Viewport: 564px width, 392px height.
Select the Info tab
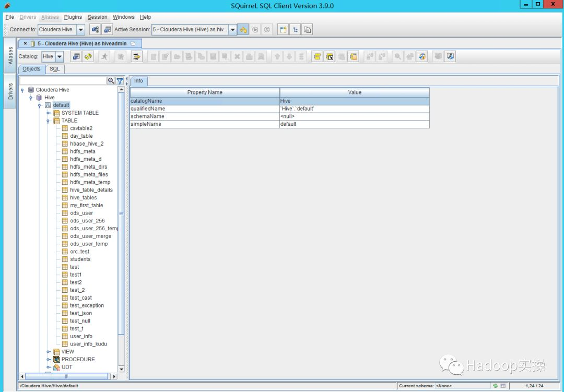(138, 81)
